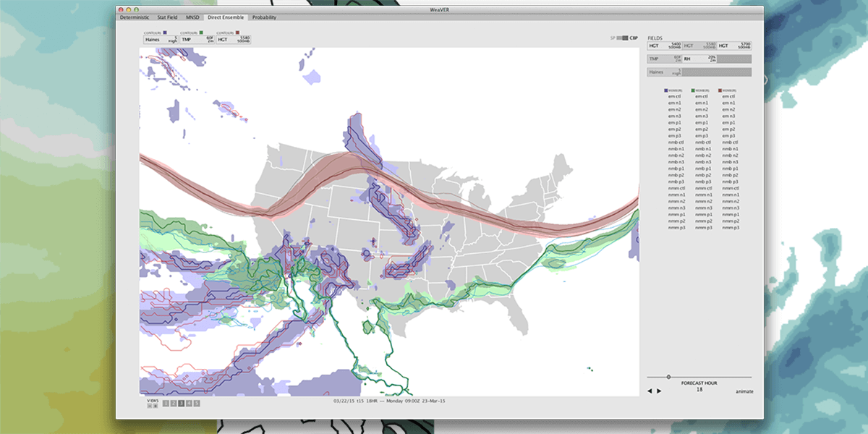This screenshot has width=868, height=434.
Task: Click the forecast hour value 18
Action: click(699, 389)
